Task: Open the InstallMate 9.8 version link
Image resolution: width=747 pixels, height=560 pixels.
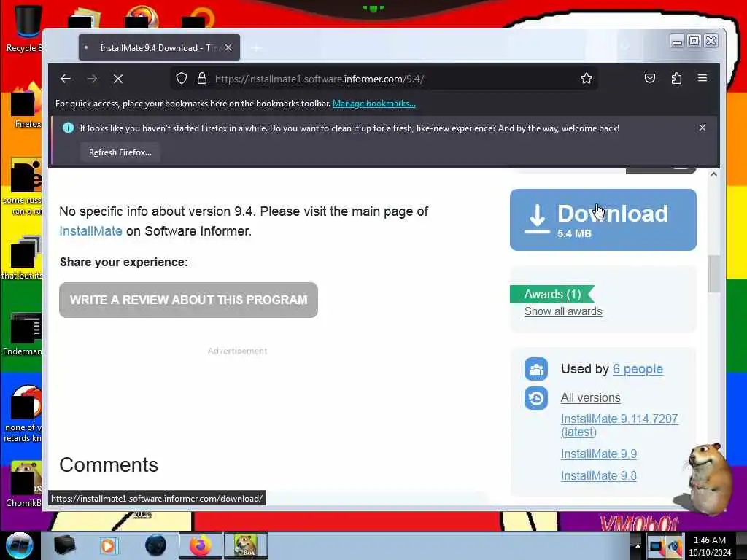Action: coord(598,475)
